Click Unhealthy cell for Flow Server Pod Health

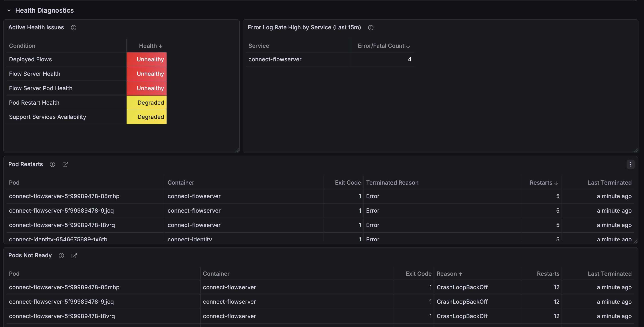[x=147, y=88]
